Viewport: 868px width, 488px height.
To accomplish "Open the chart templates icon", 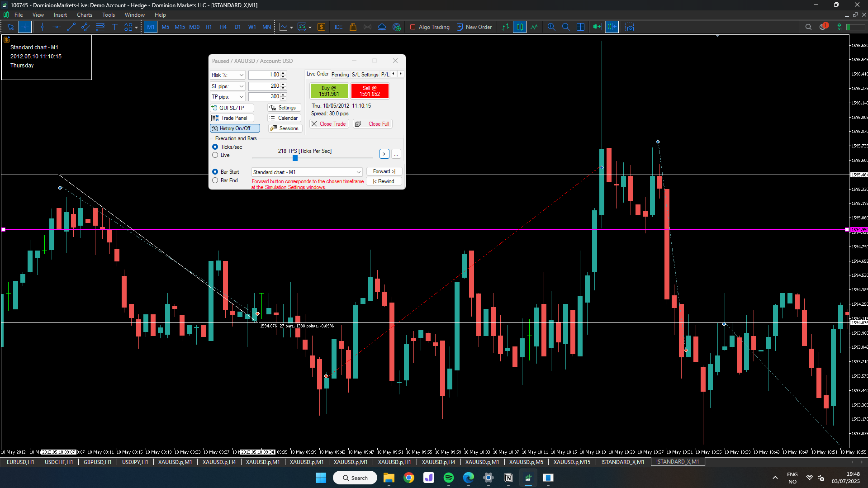I will click(302, 27).
